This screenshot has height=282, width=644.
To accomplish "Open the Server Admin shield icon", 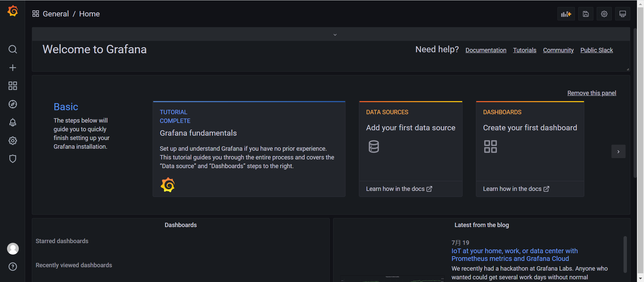I will click(x=13, y=159).
